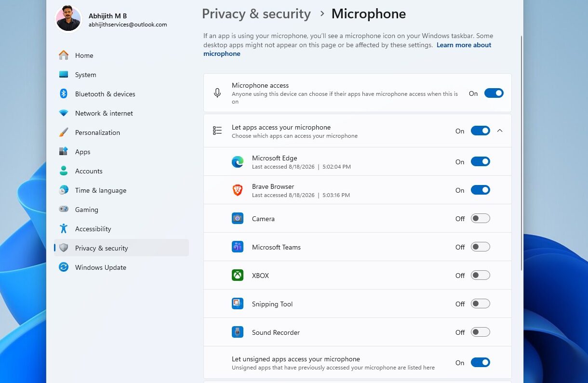Go to Bluetooth & devices

coord(121,94)
